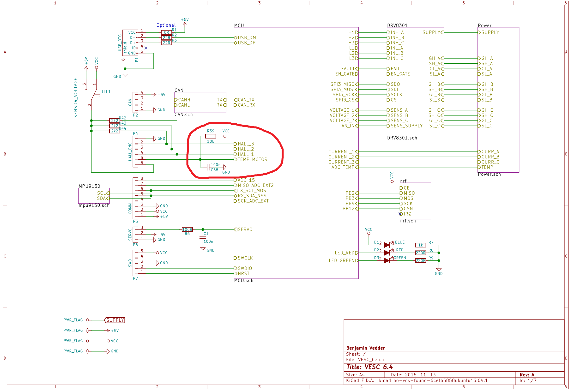
Task: Open the MCU.sch sheet file label
Action: pyautogui.click(x=244, y=281)
